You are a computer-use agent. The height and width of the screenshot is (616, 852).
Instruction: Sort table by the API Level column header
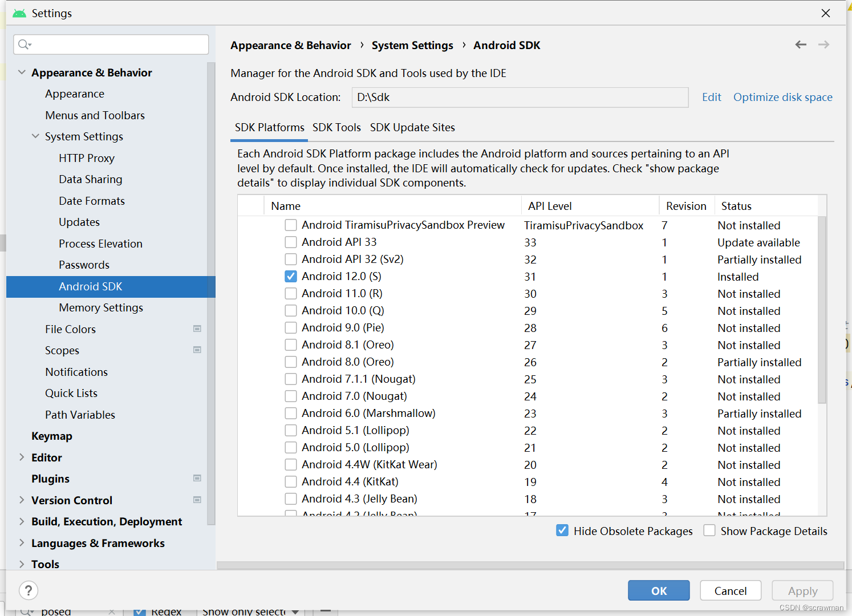pos(590,206)
